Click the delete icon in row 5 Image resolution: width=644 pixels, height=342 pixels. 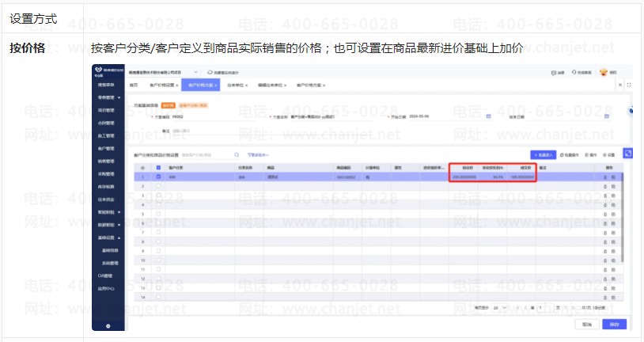(605, 215)
